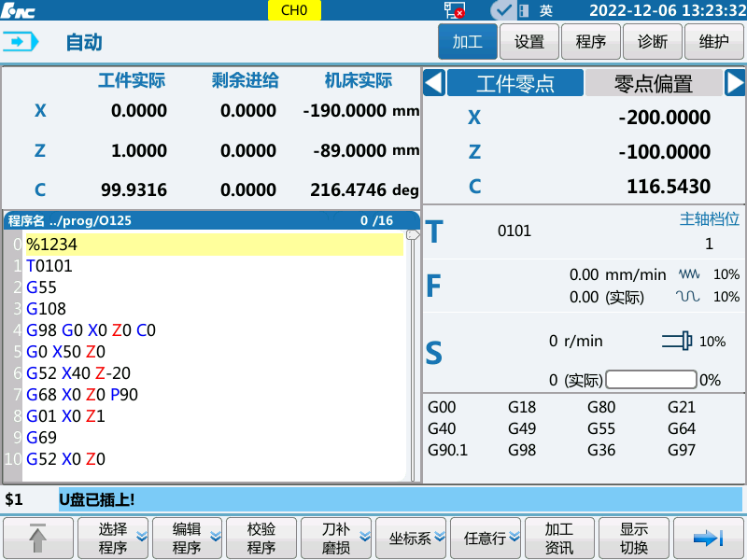Toggle the 英 language indicator in title bar
The width and height of the screenshot is (747, 560).
545,10
